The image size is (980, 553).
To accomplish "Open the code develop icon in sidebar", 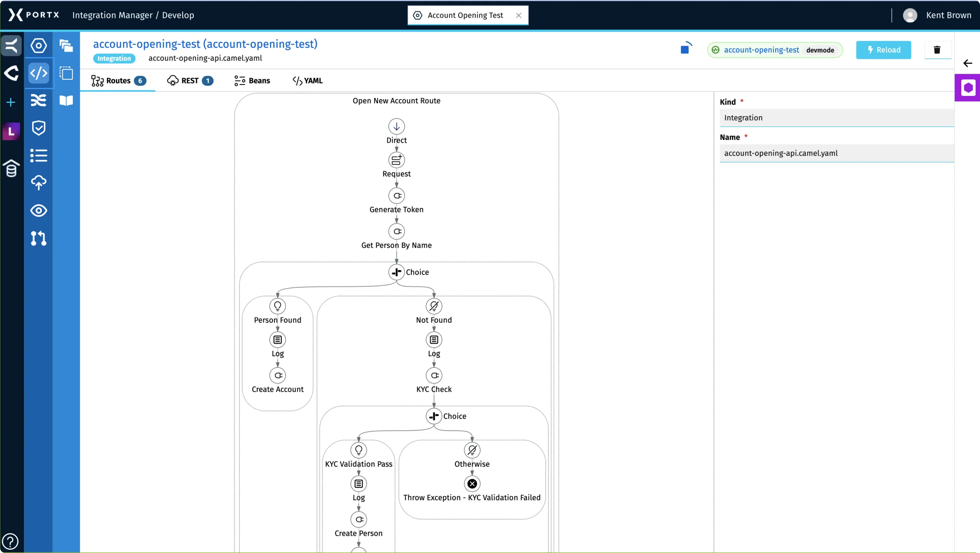I will click(39, 73).
